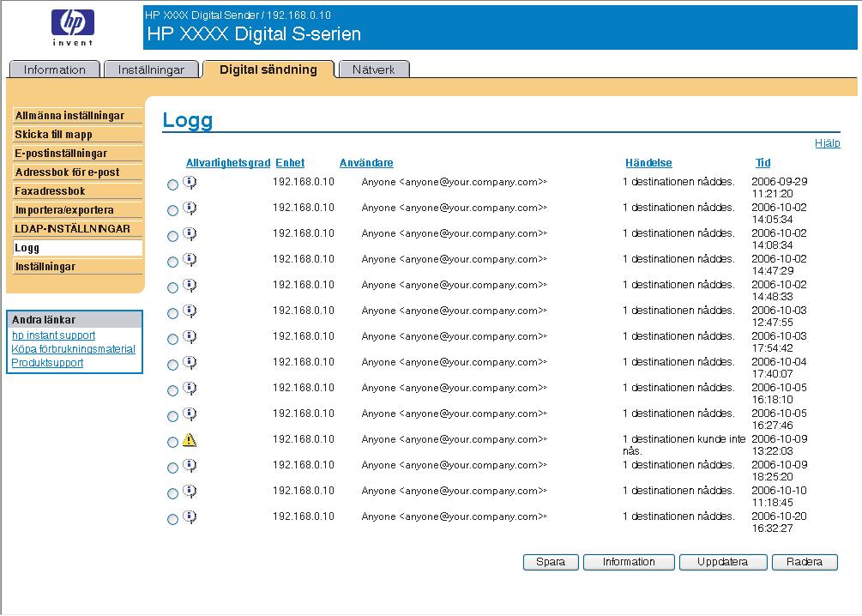Select radio button for 2006-10-02 14:48:33 entry
The image size is (862, 616).
(172, 287)
